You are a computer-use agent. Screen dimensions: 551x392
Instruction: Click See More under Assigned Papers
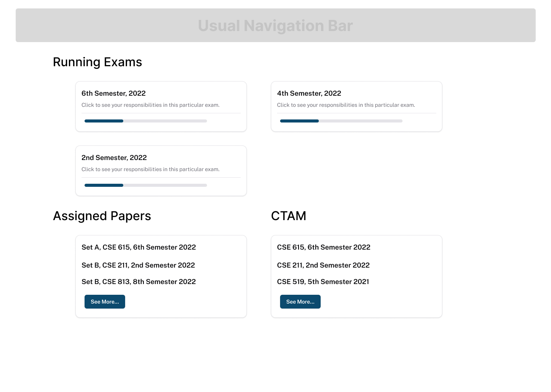(104, 302)
